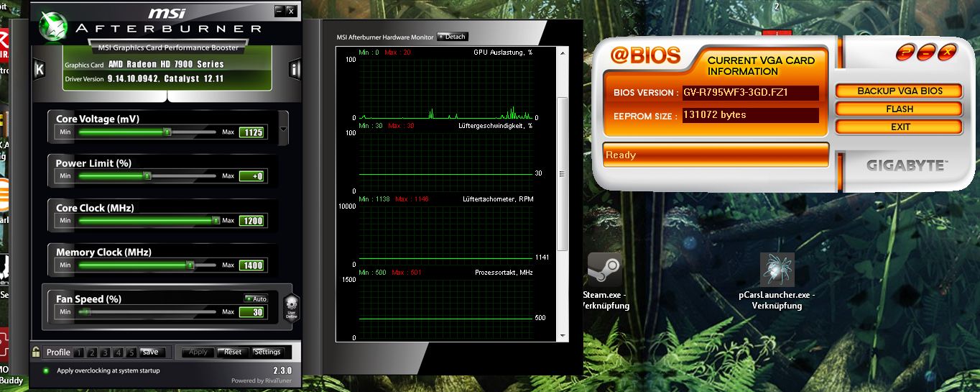
Task: Click the profile save button
Action: pyautogui.click(x=151, y=352)
